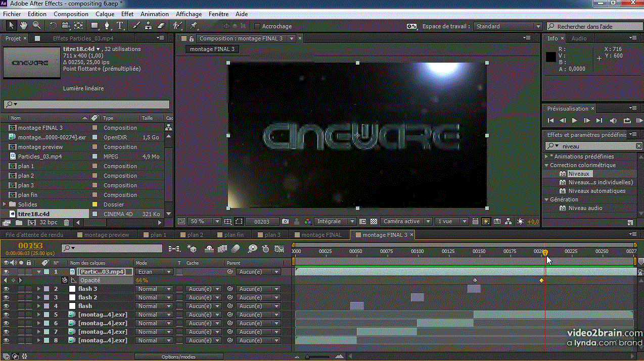The height and width of the screenshot is (361, 644).
Task: Open the Effet menu
Action: [127, 14]
